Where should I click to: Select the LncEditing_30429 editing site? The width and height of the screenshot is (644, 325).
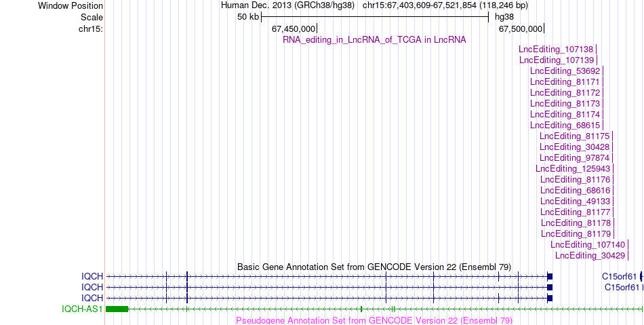(590, 256)
